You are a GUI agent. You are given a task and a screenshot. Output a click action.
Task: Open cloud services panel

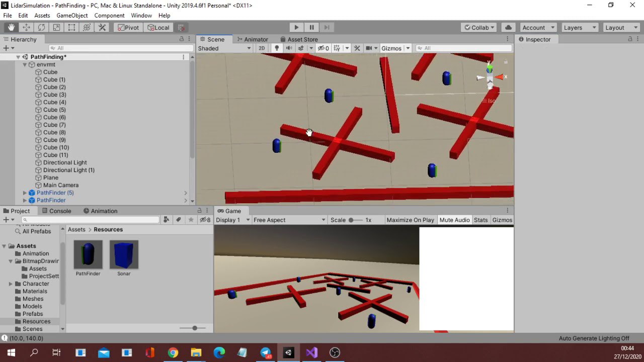(508, 28)
